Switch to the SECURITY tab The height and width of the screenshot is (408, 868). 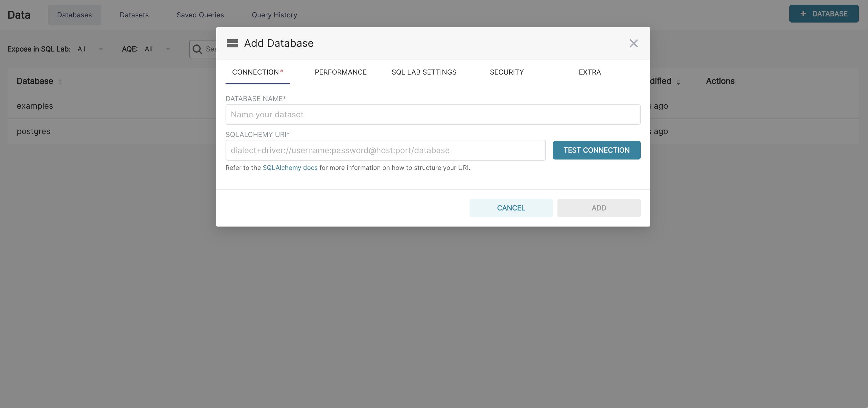tap(507, 72)
